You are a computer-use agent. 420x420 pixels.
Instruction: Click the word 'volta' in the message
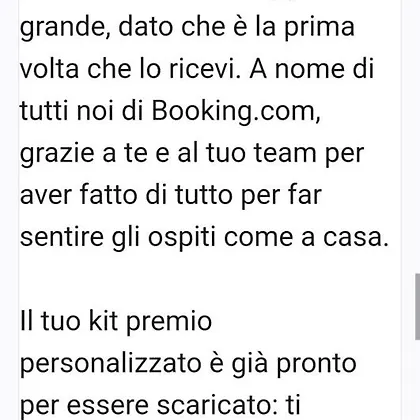(49, 69)
